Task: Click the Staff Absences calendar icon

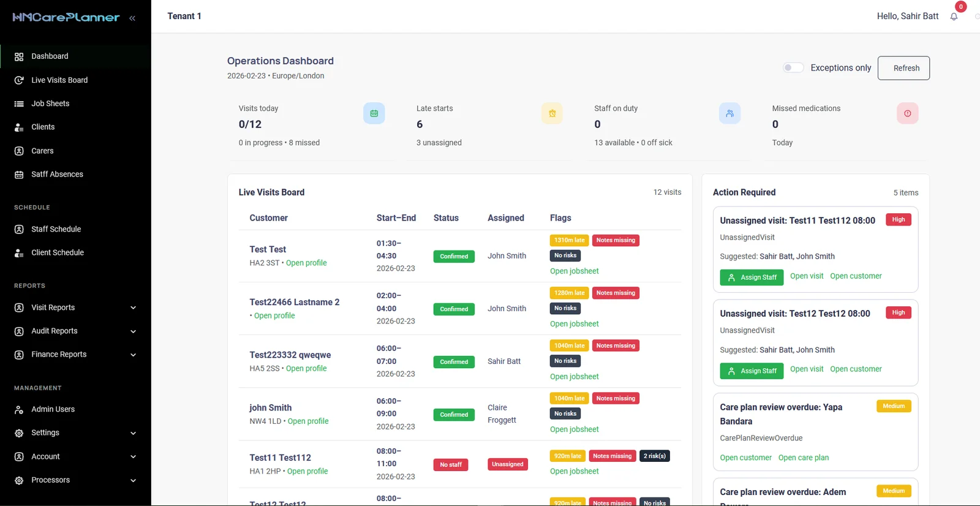Action: tap(19, 175)
